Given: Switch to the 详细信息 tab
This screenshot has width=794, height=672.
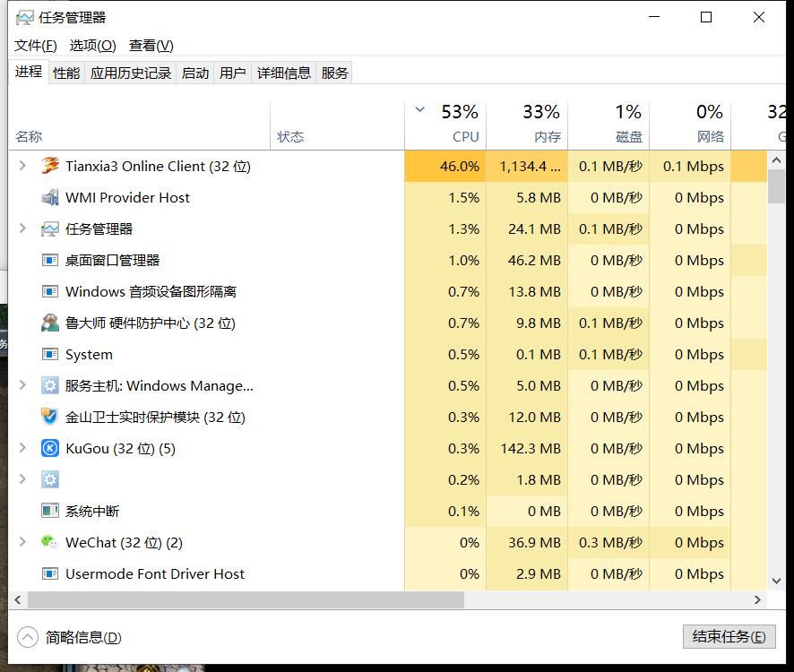Looking at the screenshot, I should pos(283,73).
